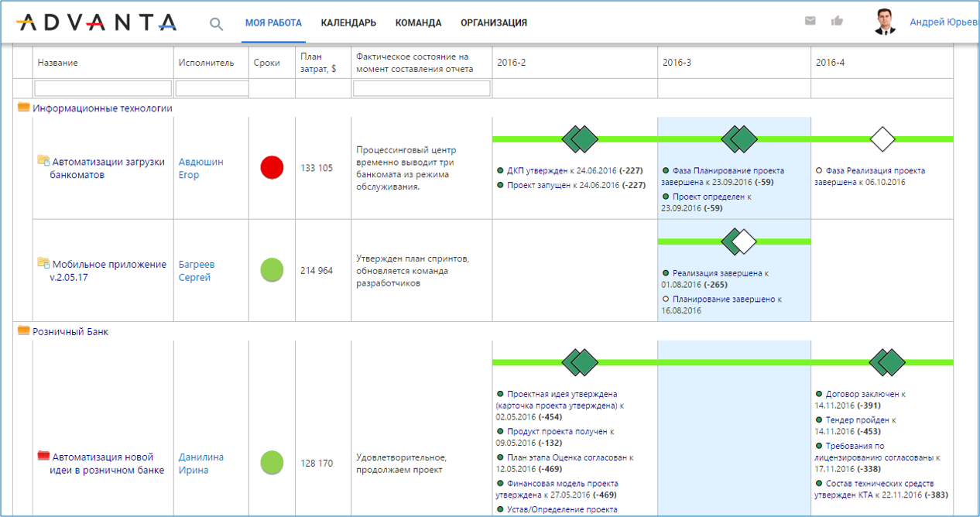Click white diamond milestone in ATM row 2016-4

click(882, 139)
